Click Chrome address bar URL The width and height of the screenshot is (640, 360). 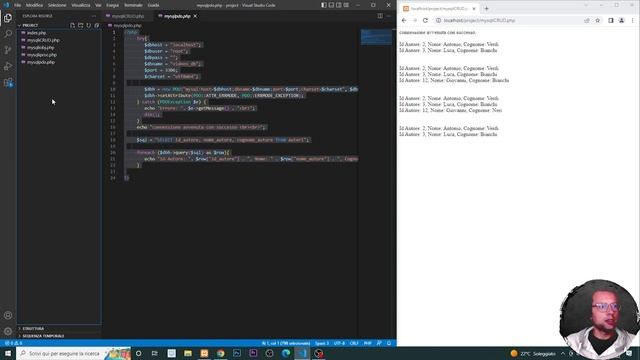pyautogui.click(x=480, y=20)
